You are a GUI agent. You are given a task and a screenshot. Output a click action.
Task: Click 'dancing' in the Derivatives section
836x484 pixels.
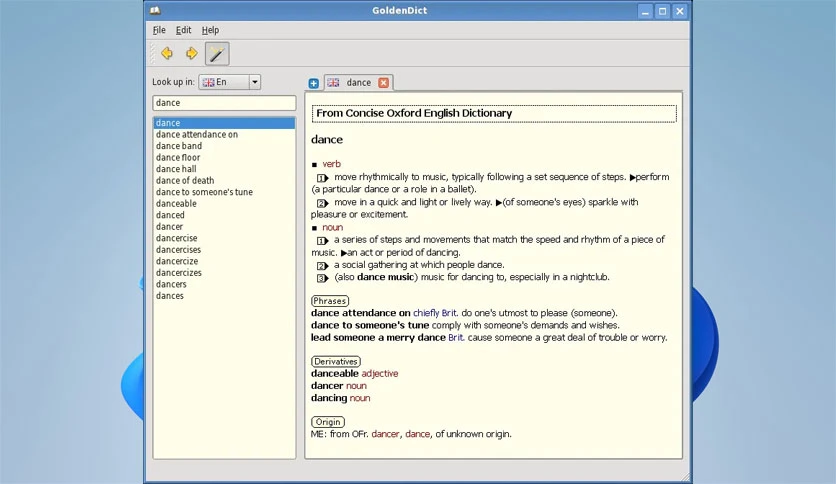click(x=329, y=398)
